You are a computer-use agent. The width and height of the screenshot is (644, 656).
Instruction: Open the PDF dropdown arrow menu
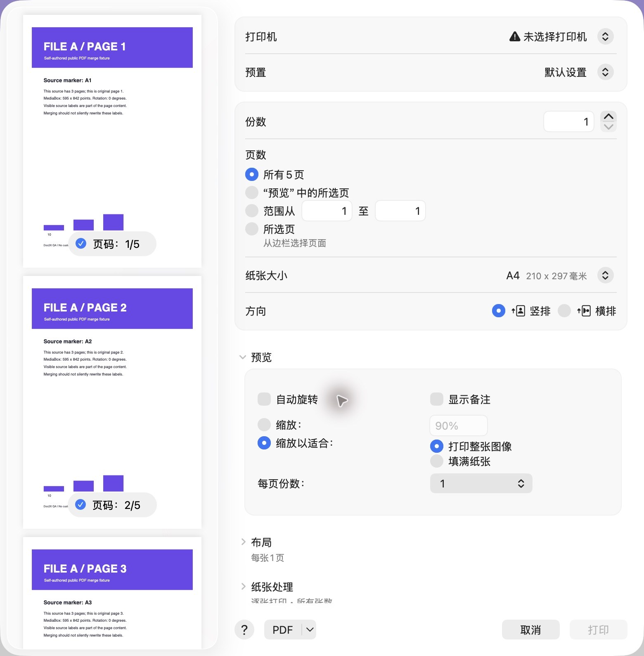pyautogui.click(x=310, y=630)
